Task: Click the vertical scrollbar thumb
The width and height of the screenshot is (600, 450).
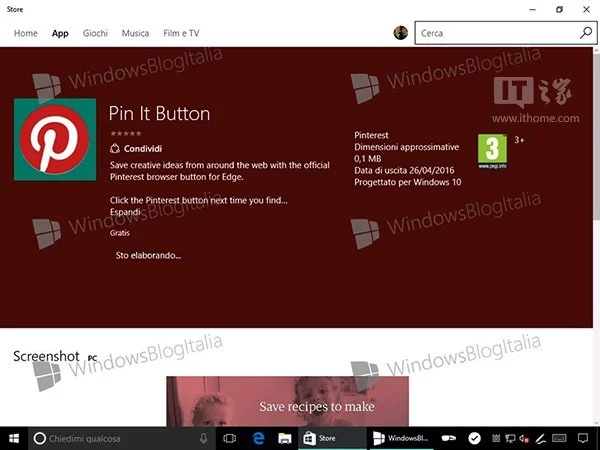Action: point(596,137)
